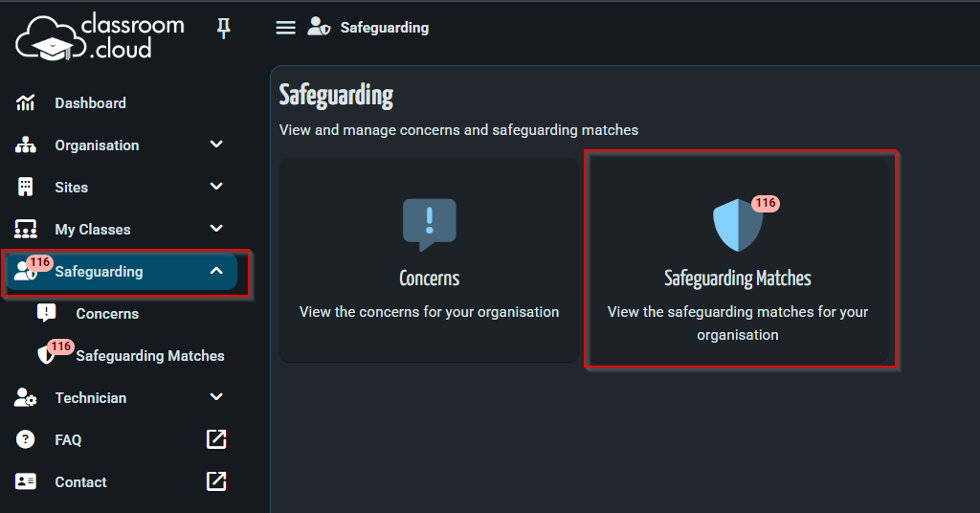Select the Safeguarding menu item

(99, 271)
